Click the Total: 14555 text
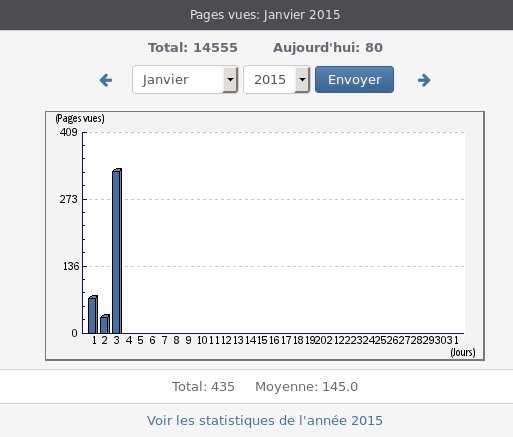513x437 pixels. tap(193, 48)
